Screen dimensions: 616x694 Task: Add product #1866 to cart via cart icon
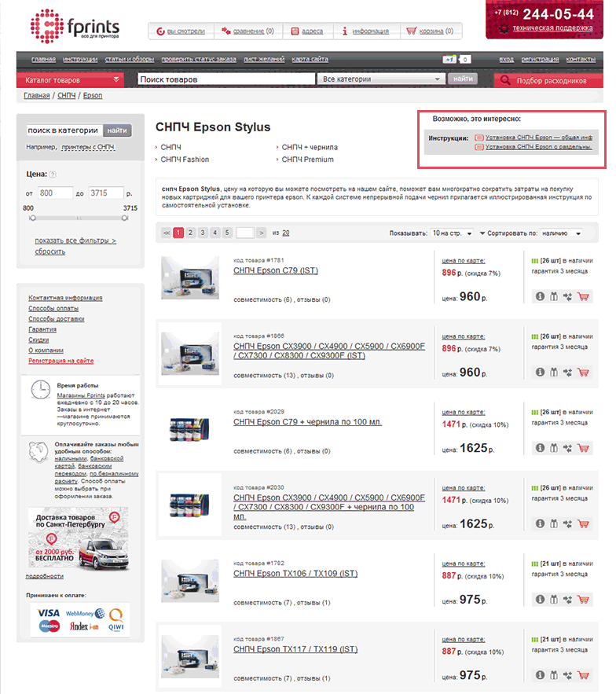click(583, 373)
